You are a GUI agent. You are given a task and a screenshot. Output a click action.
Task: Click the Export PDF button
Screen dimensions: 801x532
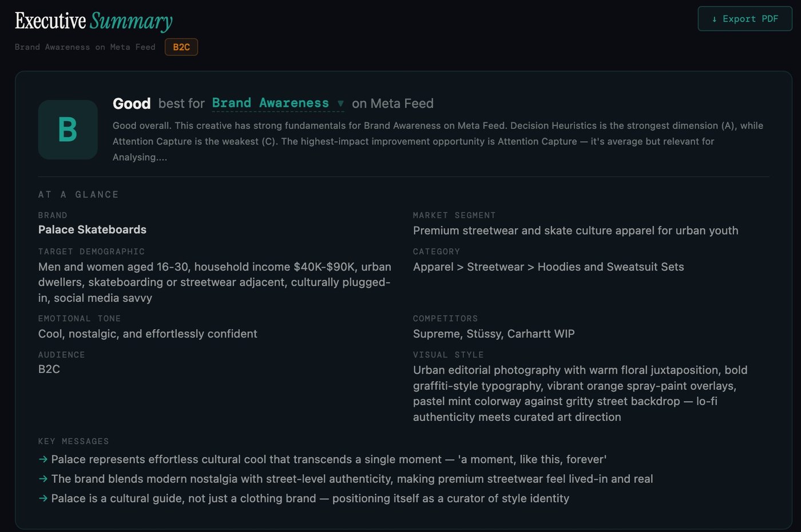744,18
